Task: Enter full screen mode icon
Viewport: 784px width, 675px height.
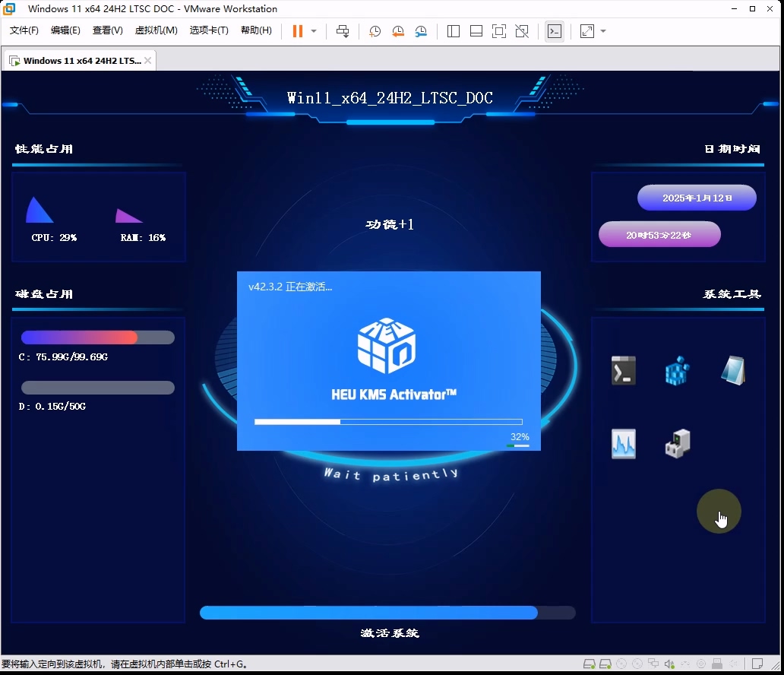Action: (499, 31)
